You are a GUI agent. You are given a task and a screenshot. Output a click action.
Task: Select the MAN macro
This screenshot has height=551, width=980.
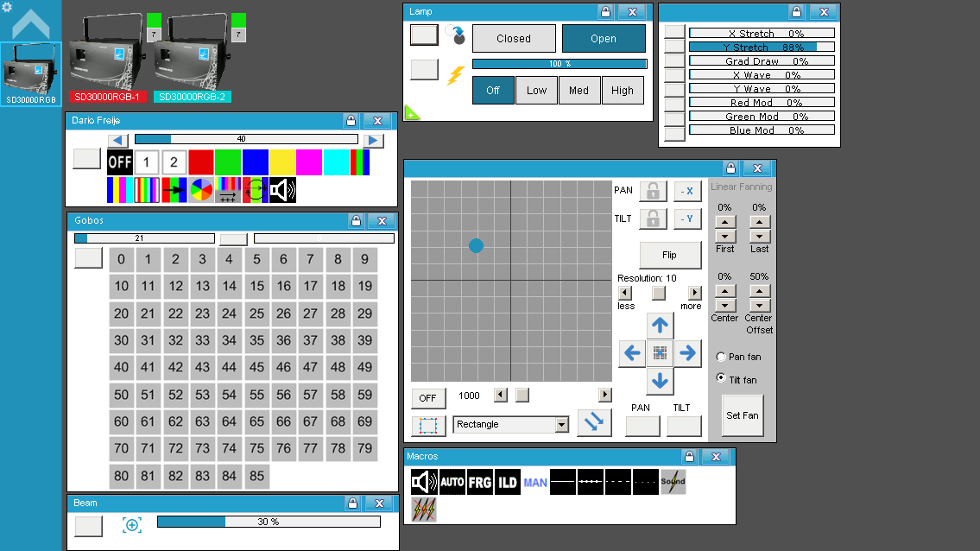pyautogui.click(x=535, y=482)
